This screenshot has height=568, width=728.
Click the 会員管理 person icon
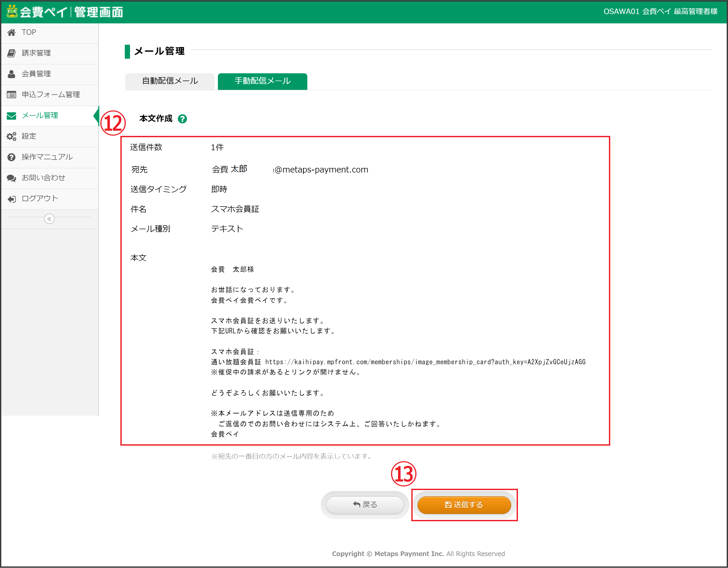tap(11, 74)
